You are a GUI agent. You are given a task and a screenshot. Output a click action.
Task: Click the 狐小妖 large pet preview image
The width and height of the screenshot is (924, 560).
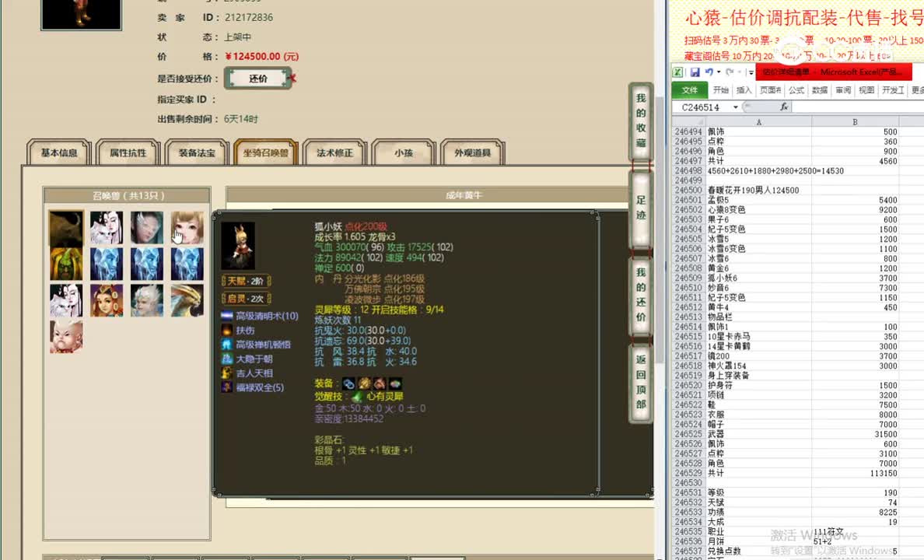pyautogui.click(x=238, y=245)
